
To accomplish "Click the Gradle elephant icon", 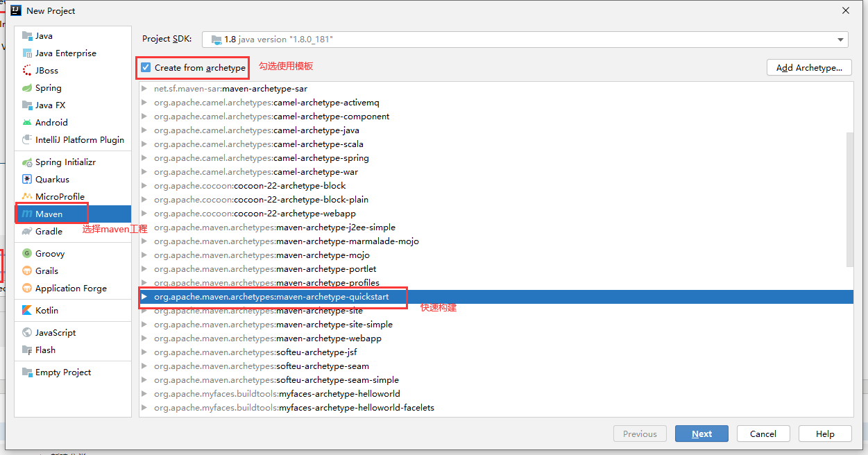I will [27, 232].
